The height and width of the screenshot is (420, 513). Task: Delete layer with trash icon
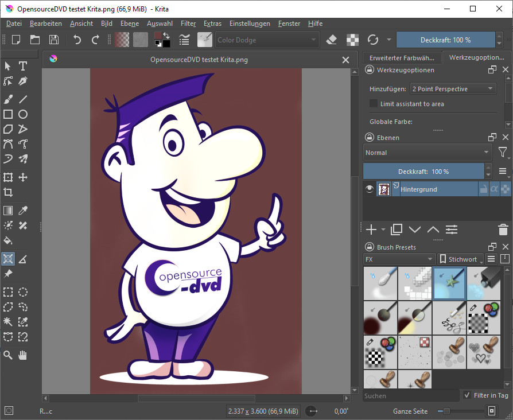(503, 230)
